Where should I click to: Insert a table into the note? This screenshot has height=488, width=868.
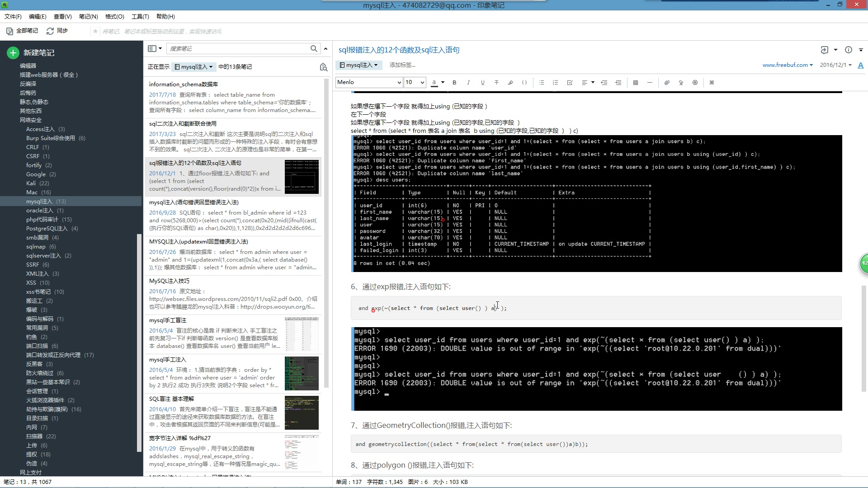pyautogui.click(x=636, y=83)
